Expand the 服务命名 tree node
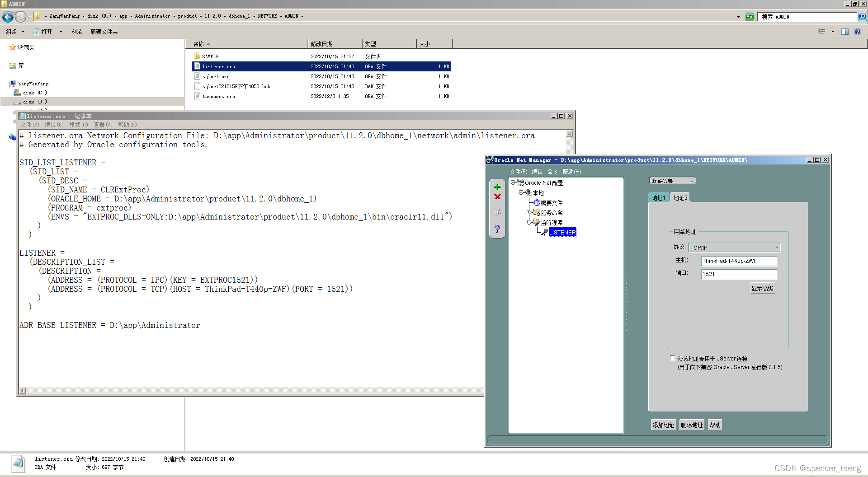The height and width of the screenshot is (477, 868). click(x=529, y=212)
